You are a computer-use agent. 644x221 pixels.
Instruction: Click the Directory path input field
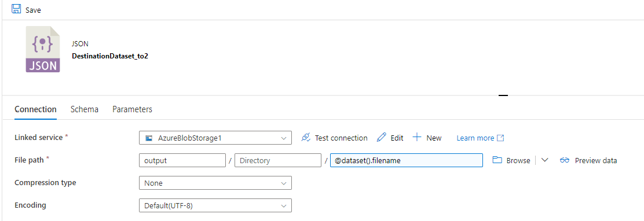(277, 160)
